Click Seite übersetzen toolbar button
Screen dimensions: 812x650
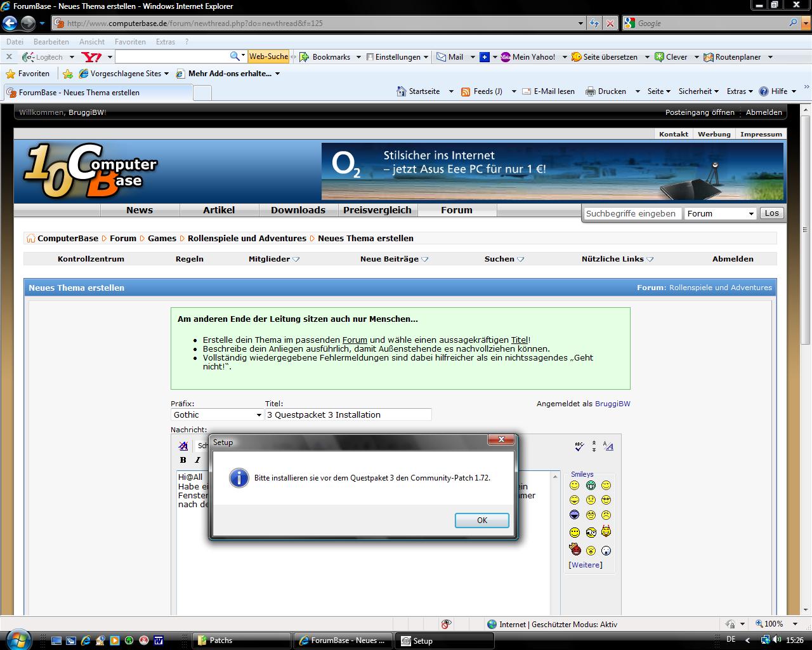pyautogui.click(x=605, y=57)
